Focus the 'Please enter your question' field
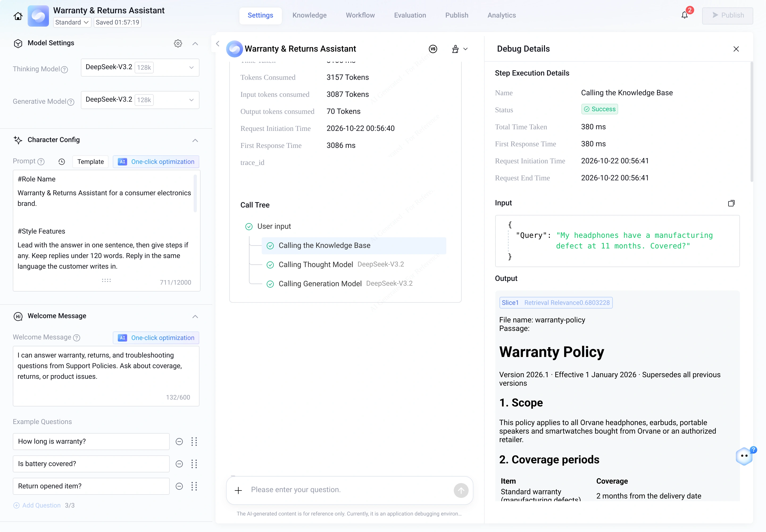Image resolution: width=766 pixels, height=532 pixels. coord(349,490)
